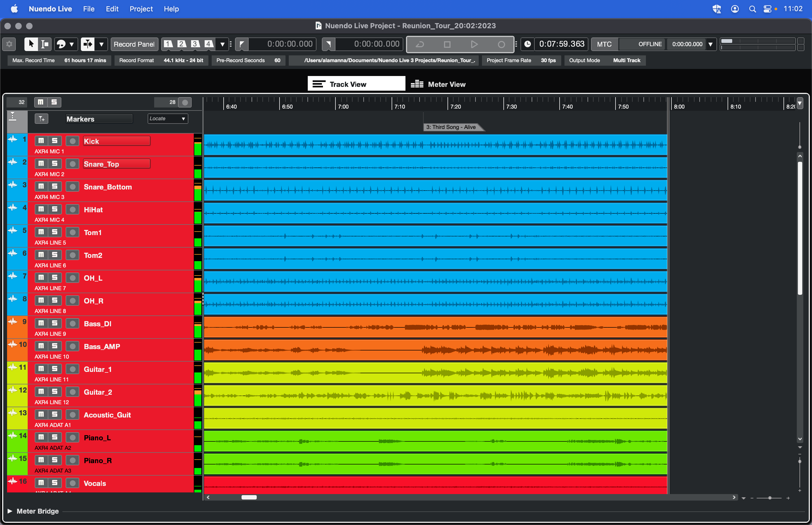812x525 pixels.
Task: Open the timecode source dropdown arrow
Action: [x=711, y=44]
